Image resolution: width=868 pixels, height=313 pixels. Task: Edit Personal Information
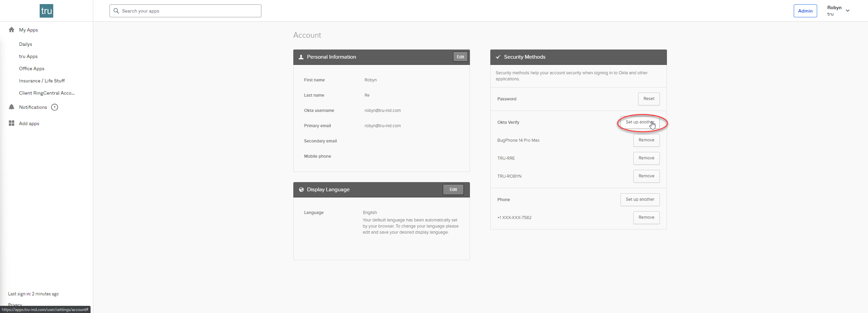pyautogui.click(x=460, y=57)
